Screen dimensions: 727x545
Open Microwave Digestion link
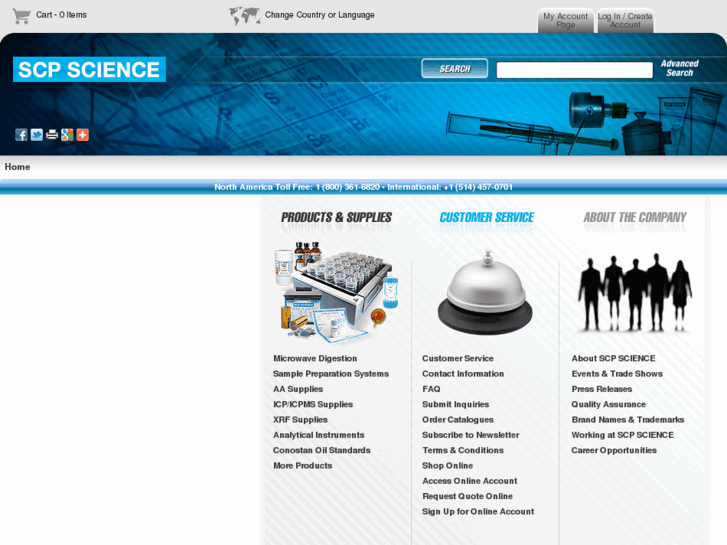click(x=315, y=359)
